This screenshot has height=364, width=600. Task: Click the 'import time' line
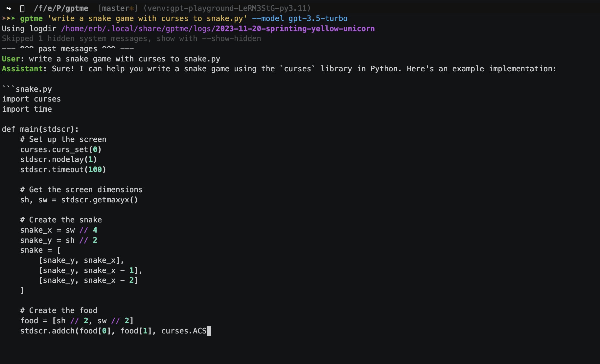27,109
